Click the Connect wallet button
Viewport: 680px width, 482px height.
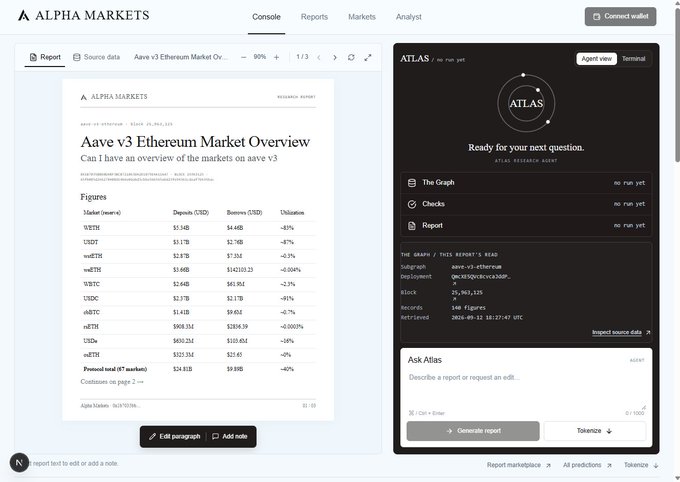(620, 16)
